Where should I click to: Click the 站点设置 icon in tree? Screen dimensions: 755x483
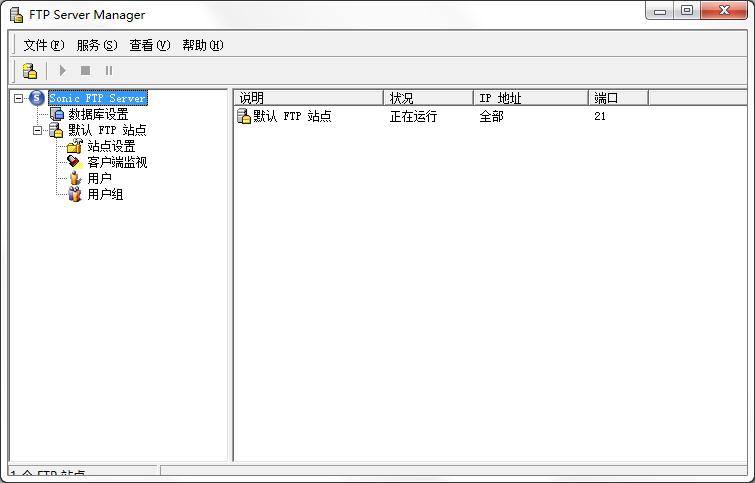coord(74,146)
